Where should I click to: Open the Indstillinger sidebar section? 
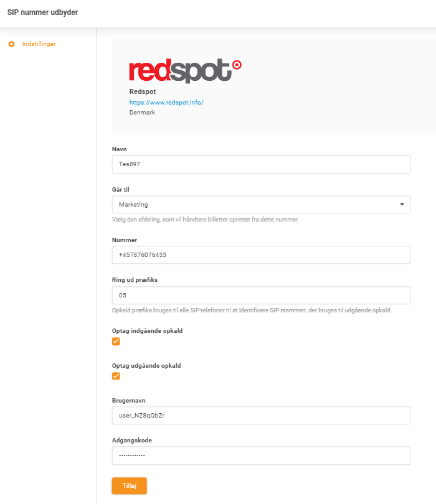click(x=39, y=44)
